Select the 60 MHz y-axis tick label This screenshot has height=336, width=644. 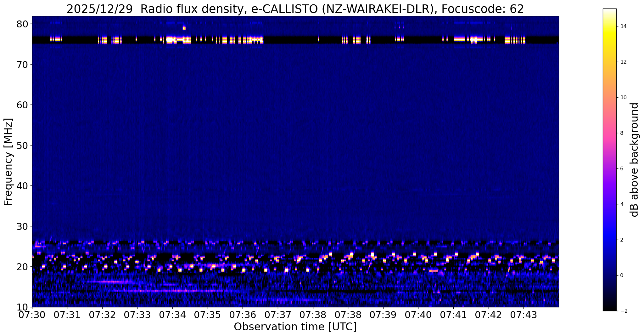coord(23,105)
